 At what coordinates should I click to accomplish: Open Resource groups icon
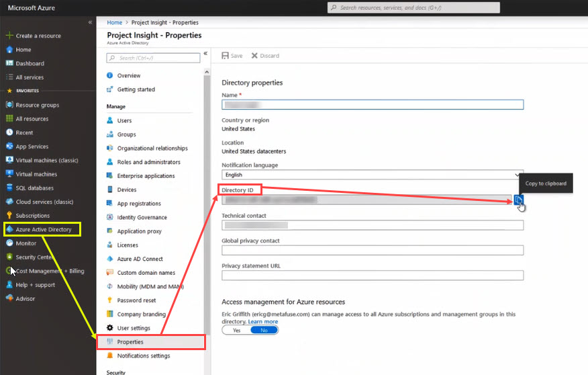click(9, 105)
